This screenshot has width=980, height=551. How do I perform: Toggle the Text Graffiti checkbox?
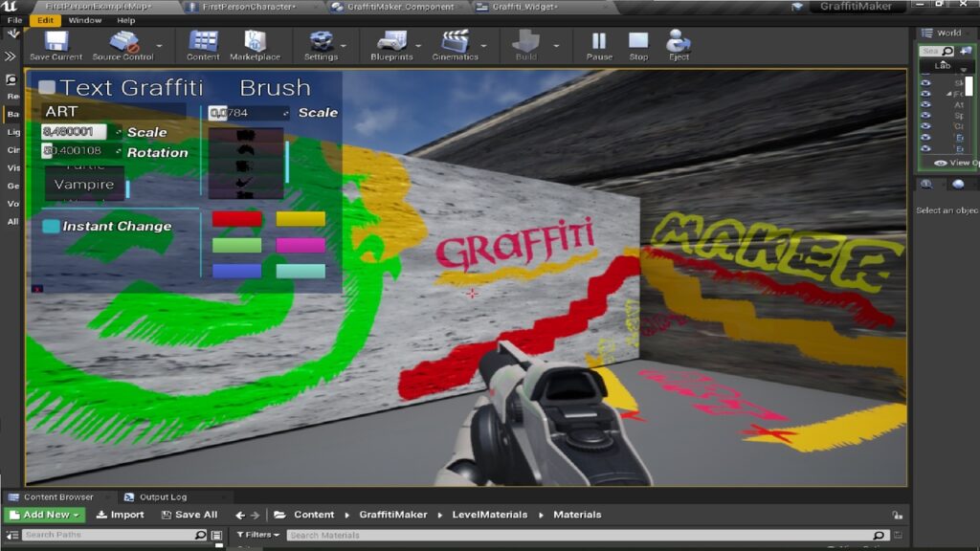pos(47,88)
